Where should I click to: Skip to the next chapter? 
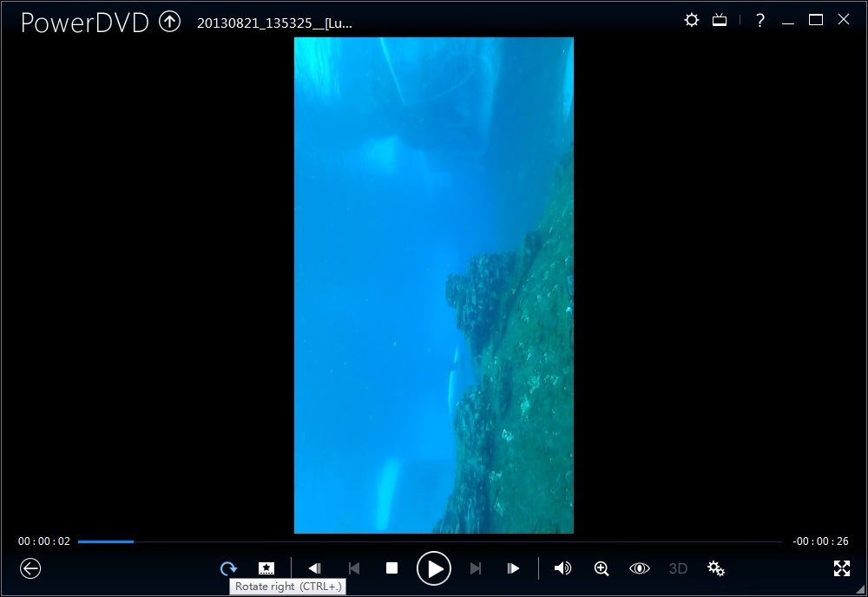[475, 568]
